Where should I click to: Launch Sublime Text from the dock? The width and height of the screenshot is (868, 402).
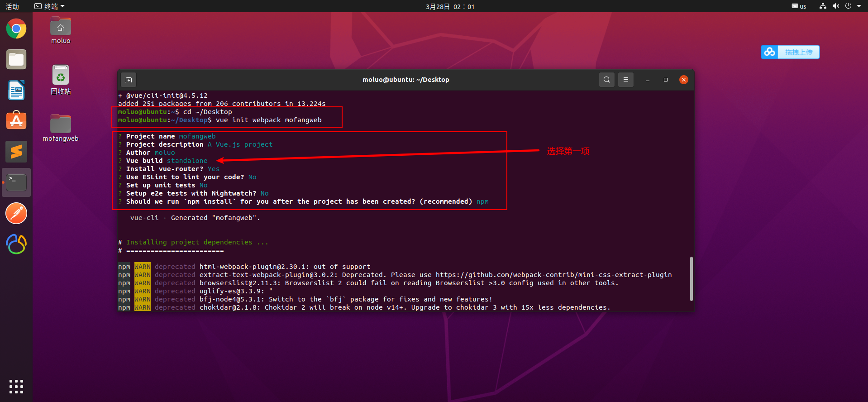point(16,152)
